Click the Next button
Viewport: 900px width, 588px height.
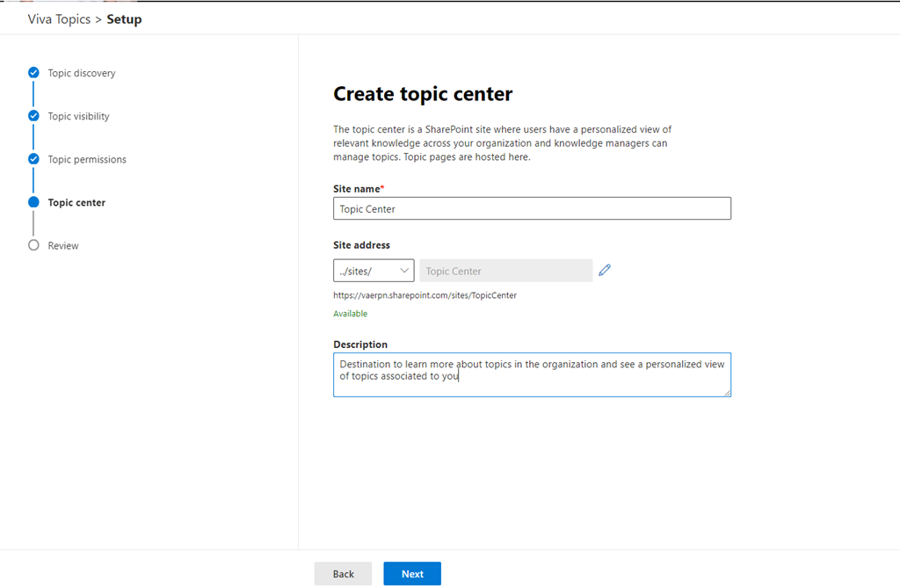412,574
